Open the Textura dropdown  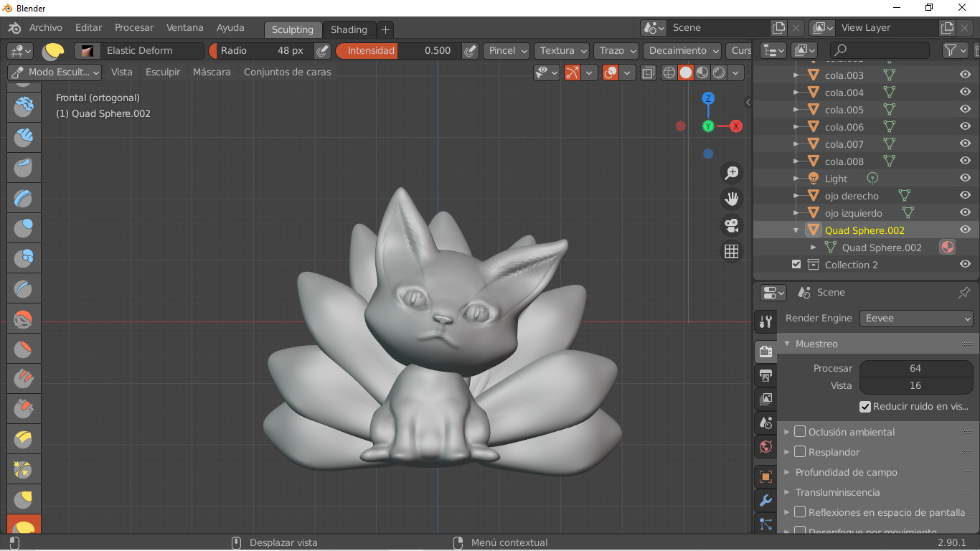(x=562, y=51)
